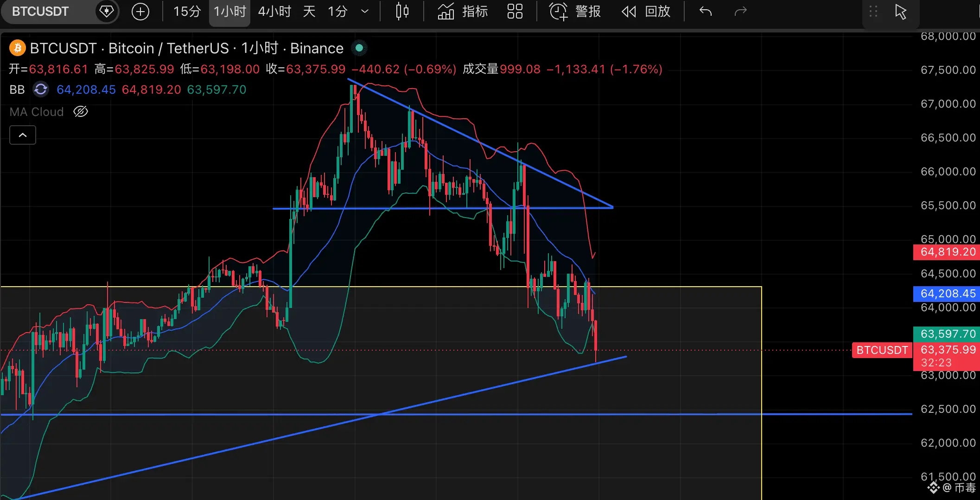The height and width of the screenshot is (500, 980).
Task: Select the 1分 timeframe
Action: (x=337, y=11)
